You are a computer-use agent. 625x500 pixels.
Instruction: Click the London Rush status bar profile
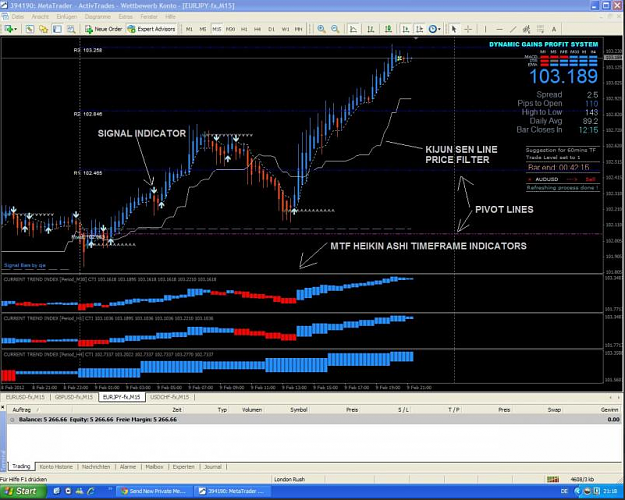(x=289, y=479)
